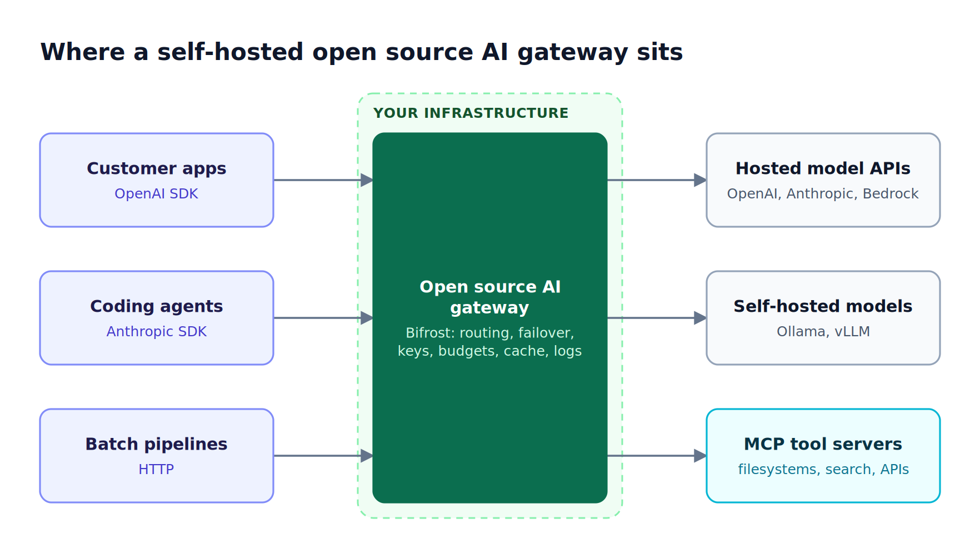Click the Batch pipelines box
The image size is (980, 558).
point(157,456)
